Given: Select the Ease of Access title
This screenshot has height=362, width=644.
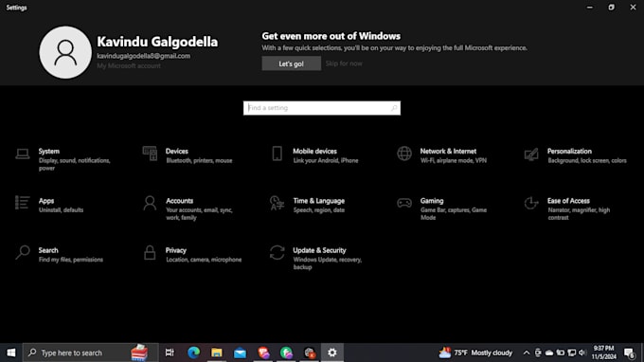Looking at the screenshot, I should click(x=568, y=201).
